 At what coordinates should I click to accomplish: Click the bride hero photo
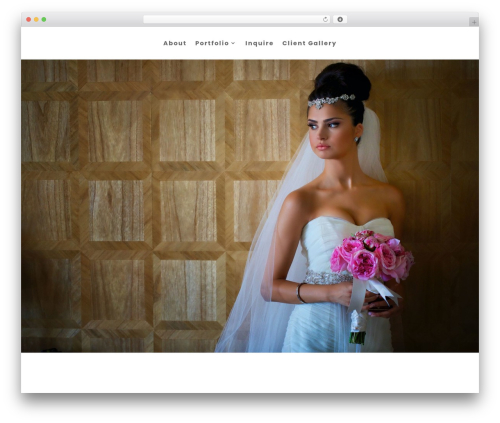250,206
